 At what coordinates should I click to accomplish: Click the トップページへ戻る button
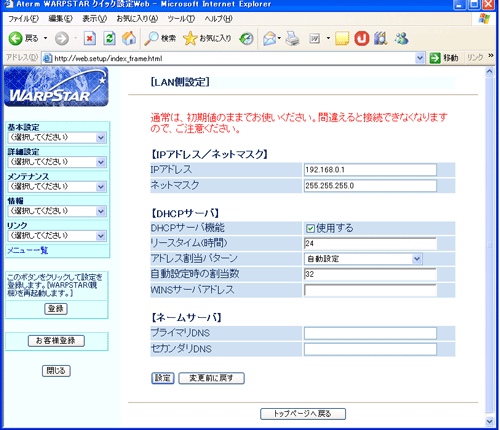coord(303,414)
